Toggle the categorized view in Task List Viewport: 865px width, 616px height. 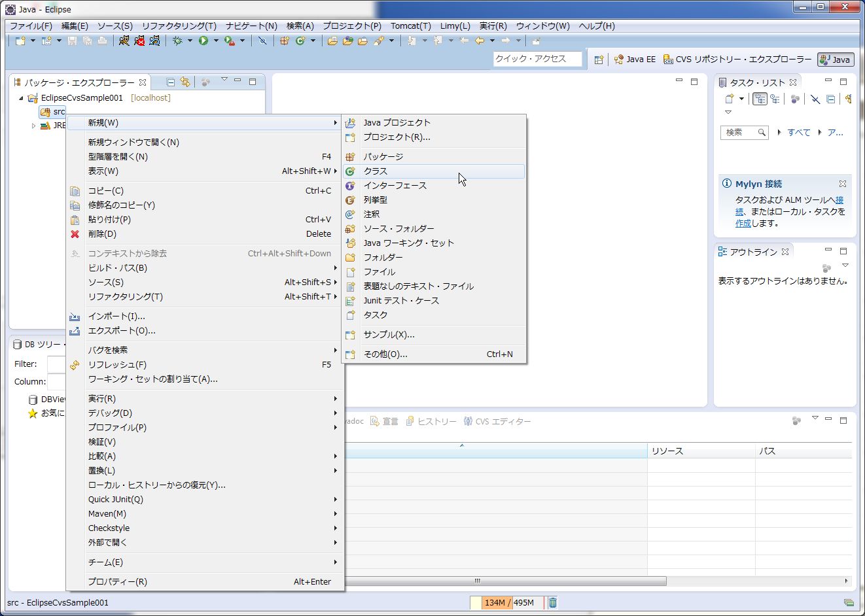[760, 99]
